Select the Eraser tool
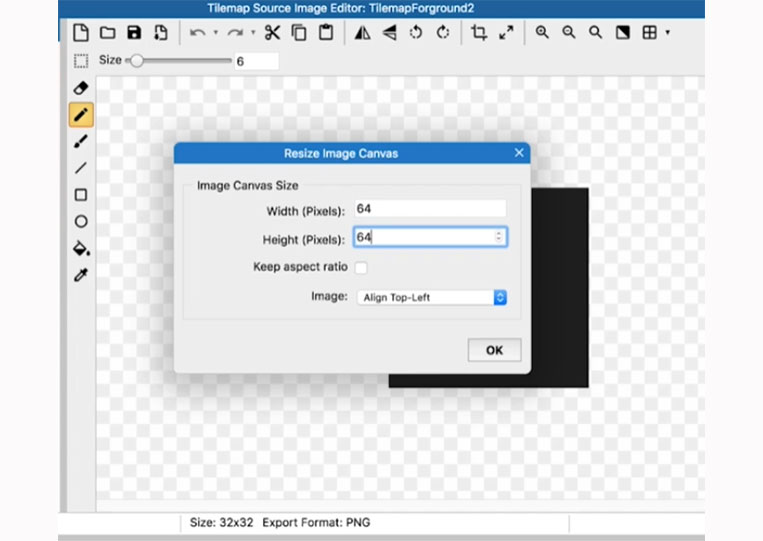The image size is (763, 541). [81, 88]
